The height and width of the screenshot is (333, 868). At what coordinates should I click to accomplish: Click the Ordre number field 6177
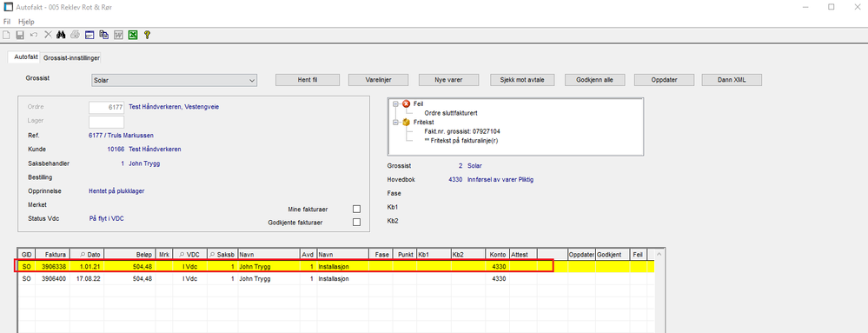tap(106, 107)
